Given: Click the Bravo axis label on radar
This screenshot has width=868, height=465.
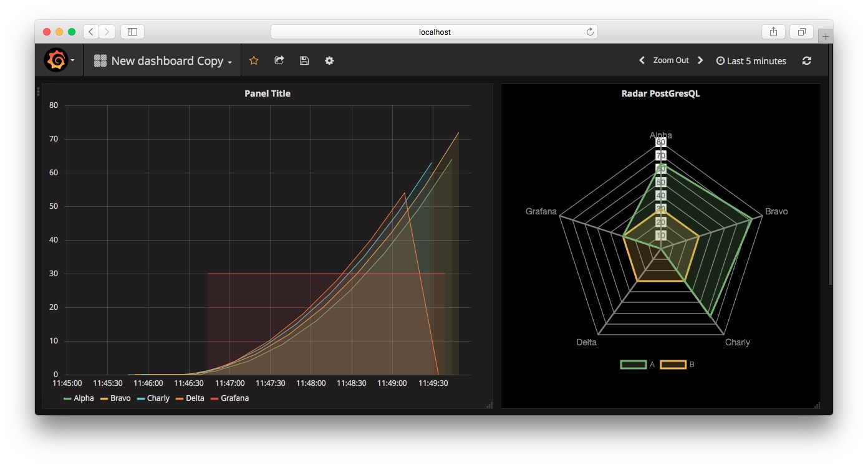Looking at the screenshot, I should [776, 211].
